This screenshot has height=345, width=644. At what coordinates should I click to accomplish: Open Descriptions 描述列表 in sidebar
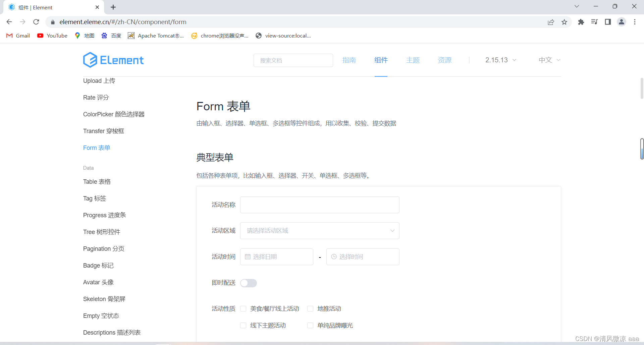point(112,333)
